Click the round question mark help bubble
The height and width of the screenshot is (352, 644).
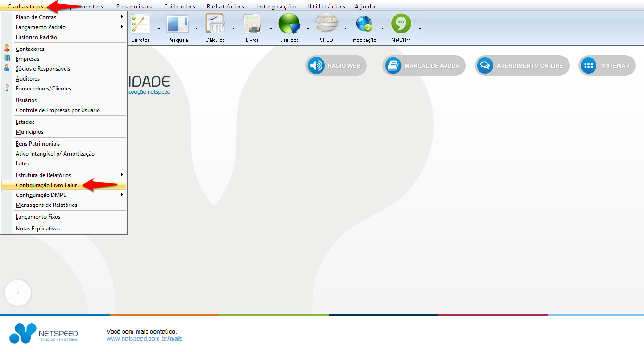click(18, 293)
